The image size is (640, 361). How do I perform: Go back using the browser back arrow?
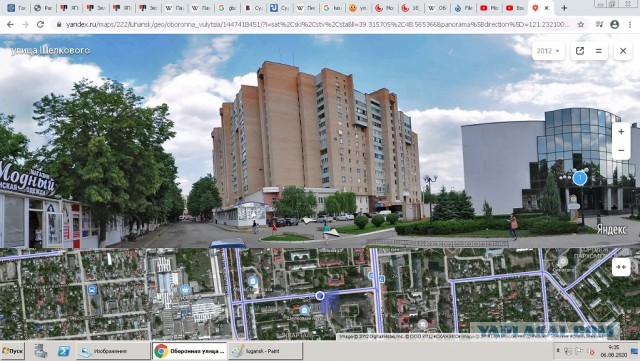(10, 25)
